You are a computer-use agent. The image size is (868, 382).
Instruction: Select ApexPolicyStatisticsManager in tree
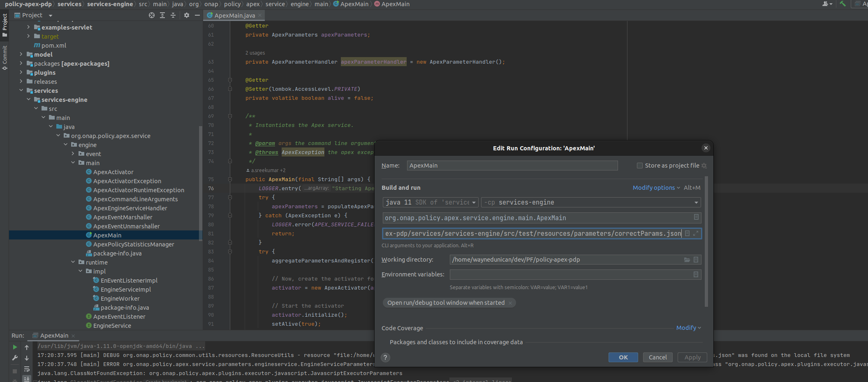tap(134, 244)
